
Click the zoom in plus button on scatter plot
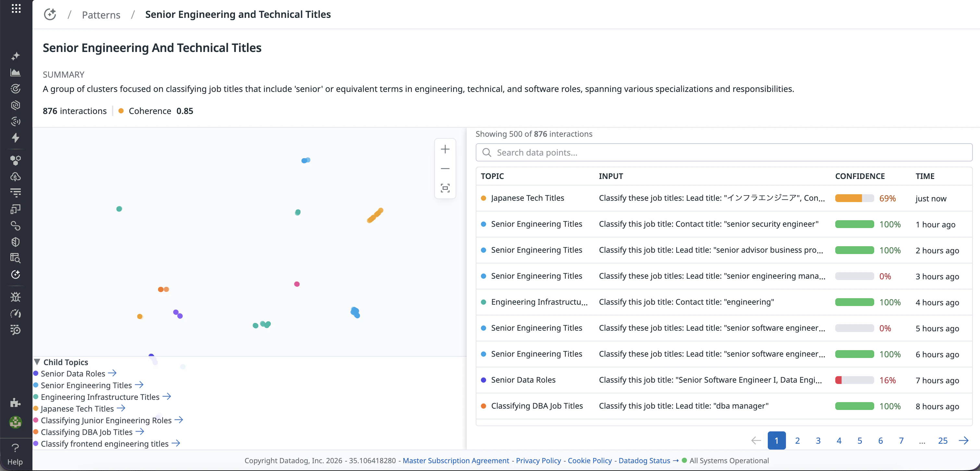445,149
